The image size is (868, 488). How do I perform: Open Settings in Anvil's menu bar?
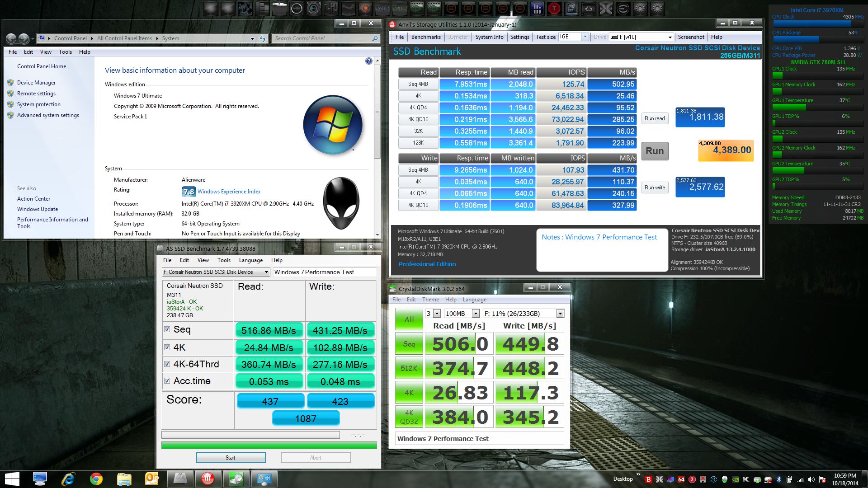[x=519, y=37]
